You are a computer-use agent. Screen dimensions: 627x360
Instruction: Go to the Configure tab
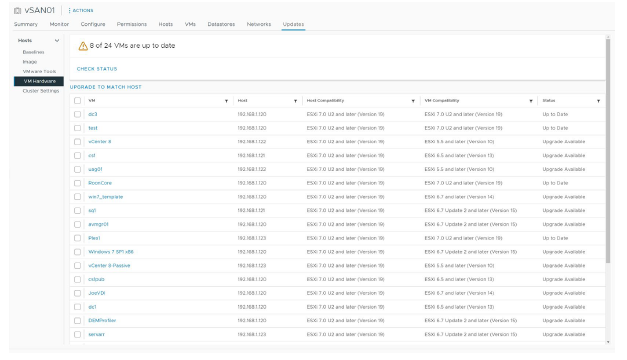click(x=93, y=24)
